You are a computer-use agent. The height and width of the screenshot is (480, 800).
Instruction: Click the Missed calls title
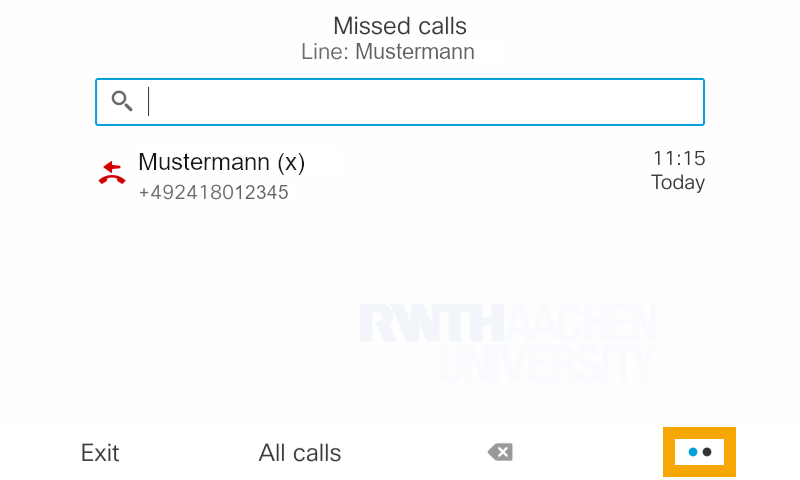click(x=400, y=26)
